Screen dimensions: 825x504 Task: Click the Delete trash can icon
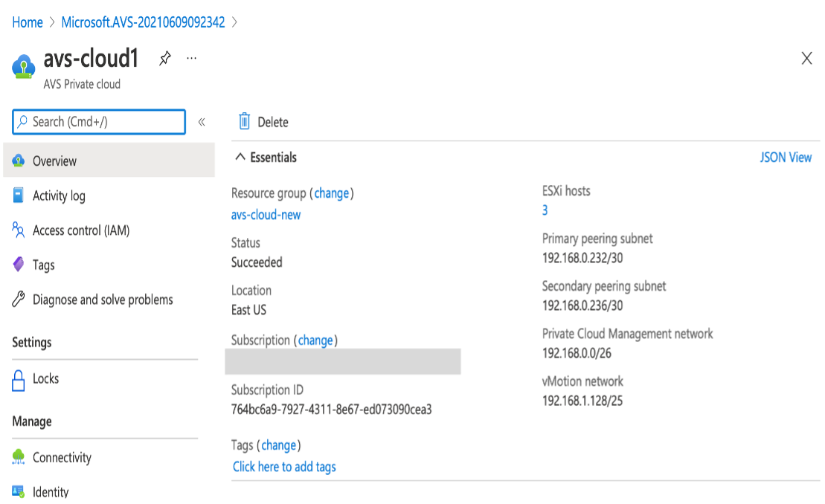pyautogui.click(x=244, y=121)
